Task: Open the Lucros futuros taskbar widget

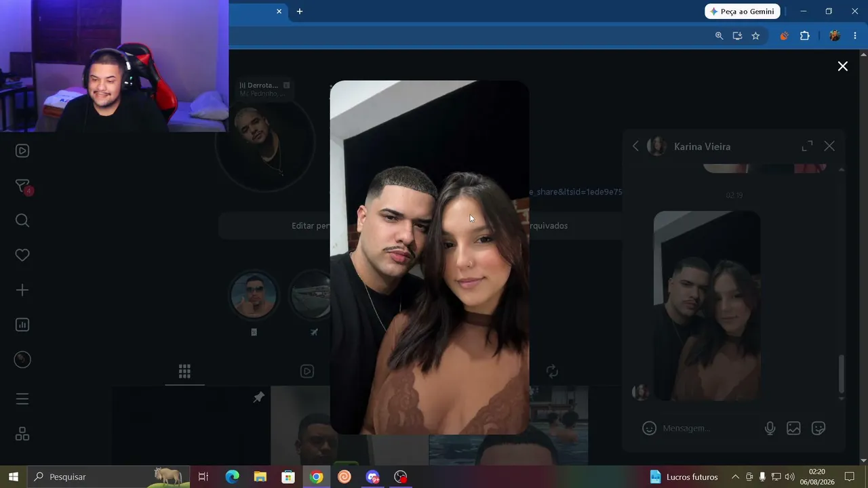Action: point(684,476)
